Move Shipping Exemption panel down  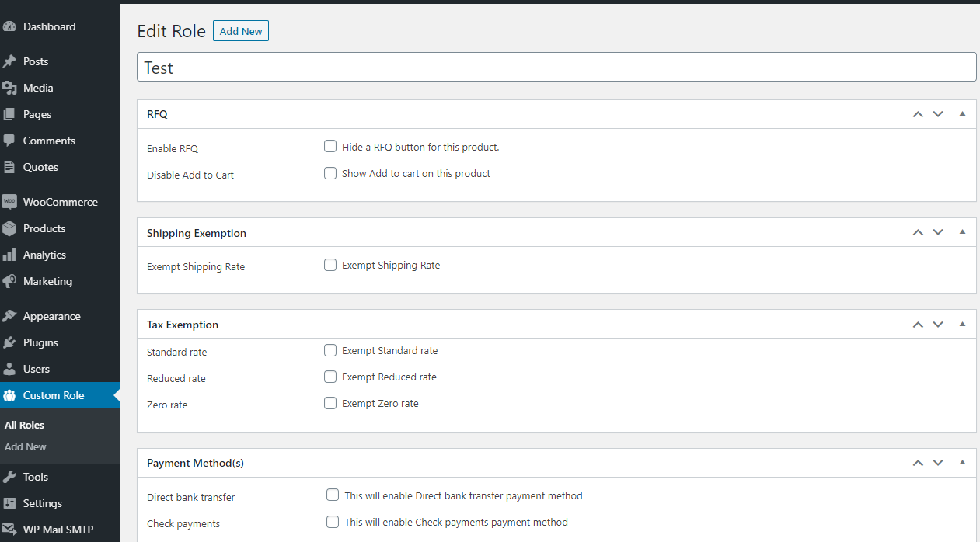938,232
